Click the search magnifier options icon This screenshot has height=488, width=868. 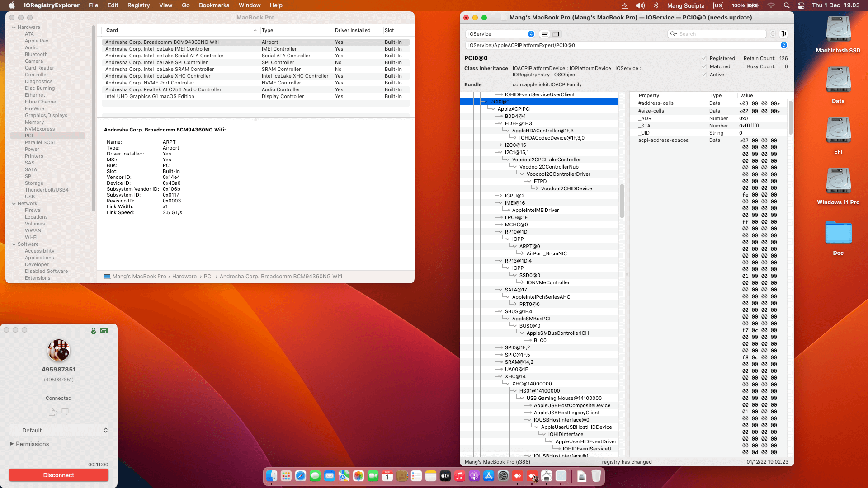(674, 34)
